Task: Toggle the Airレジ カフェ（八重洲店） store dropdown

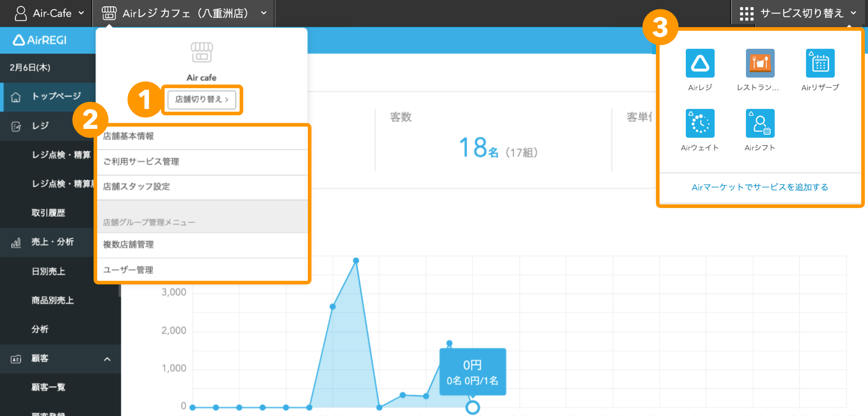Action: (264, 13)
